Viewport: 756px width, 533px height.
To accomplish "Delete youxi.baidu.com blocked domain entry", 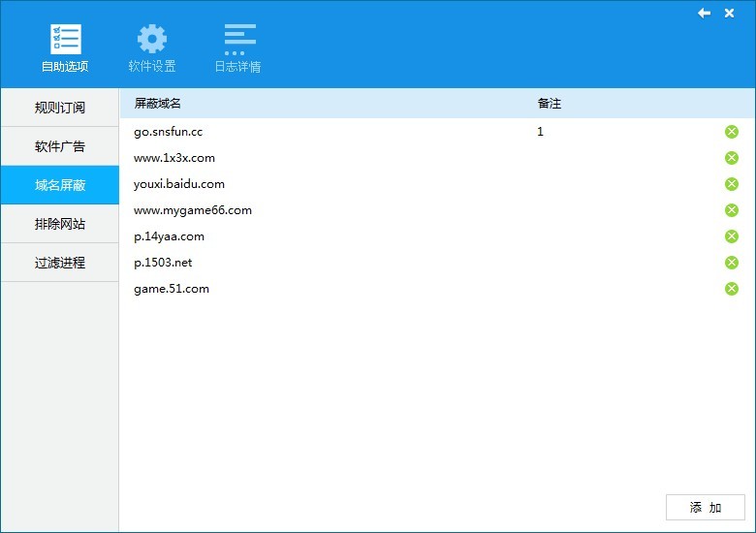I will click(x=732, y=184).
